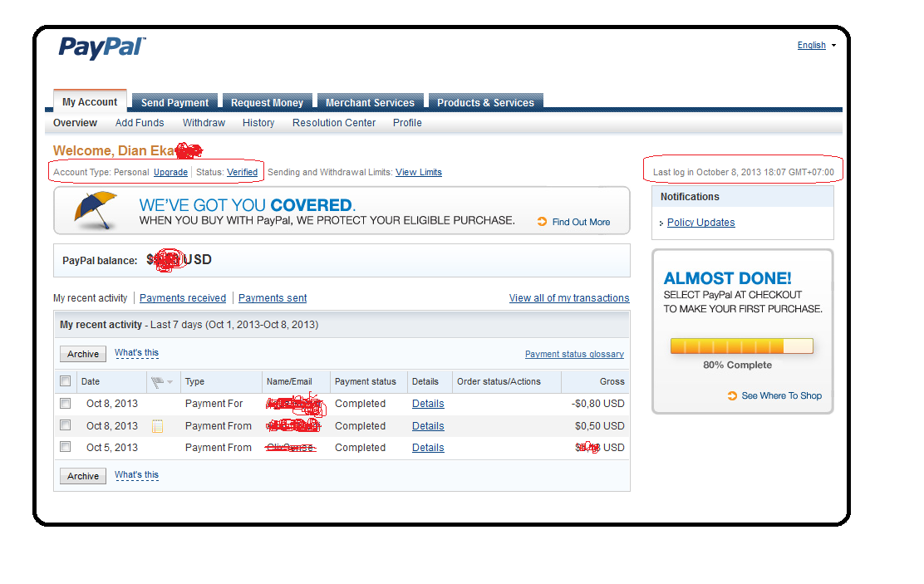The image size is (924, 584).
Task: Click the umbrella icon in the banner
Action: pos(96,210)
